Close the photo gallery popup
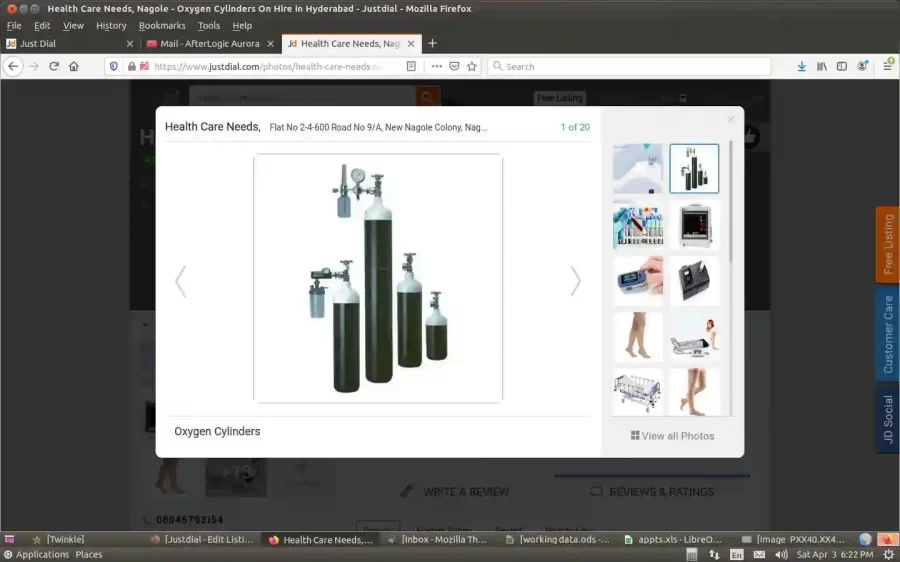 (731, 119)
